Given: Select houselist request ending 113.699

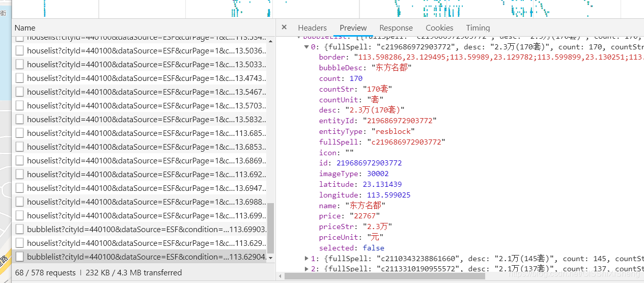Looking at the screenshot, I should (x=139, y=216).
